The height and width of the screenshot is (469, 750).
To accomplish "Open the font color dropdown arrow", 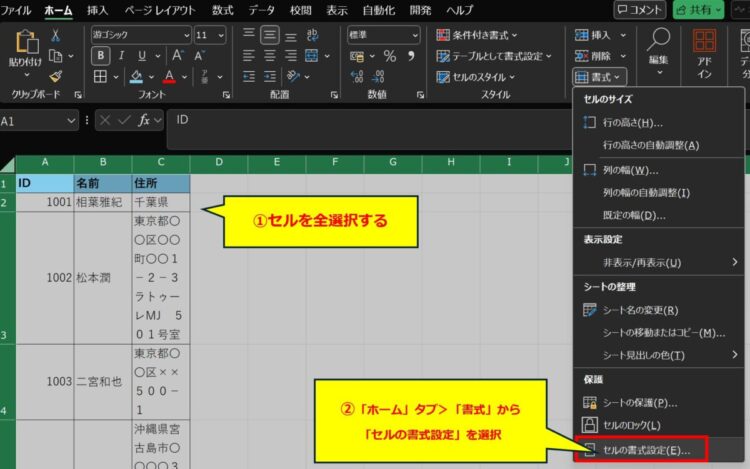I will [184, 77].
